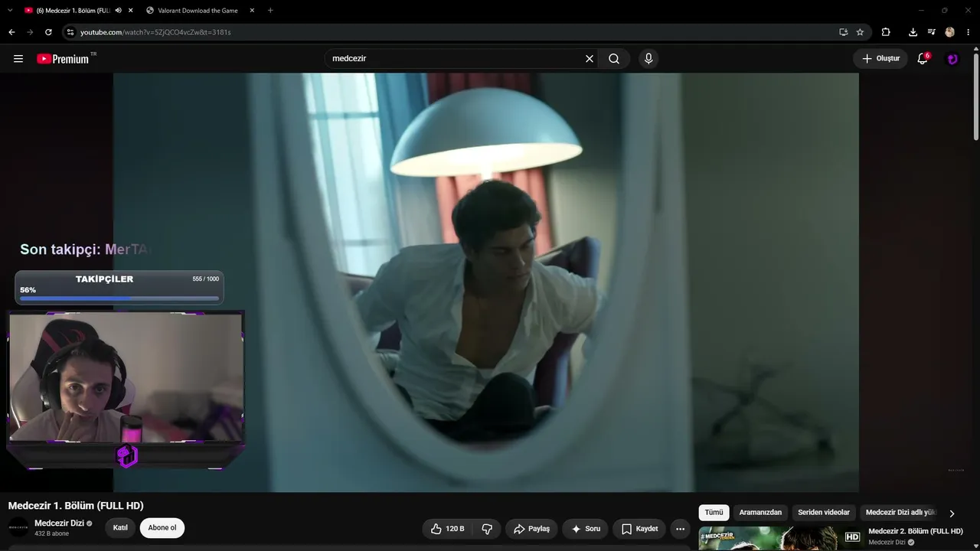Subscribe with Abone ol button
Viewport: 980px width, 551px height.
pyautogui.click(x=162, y=528)
